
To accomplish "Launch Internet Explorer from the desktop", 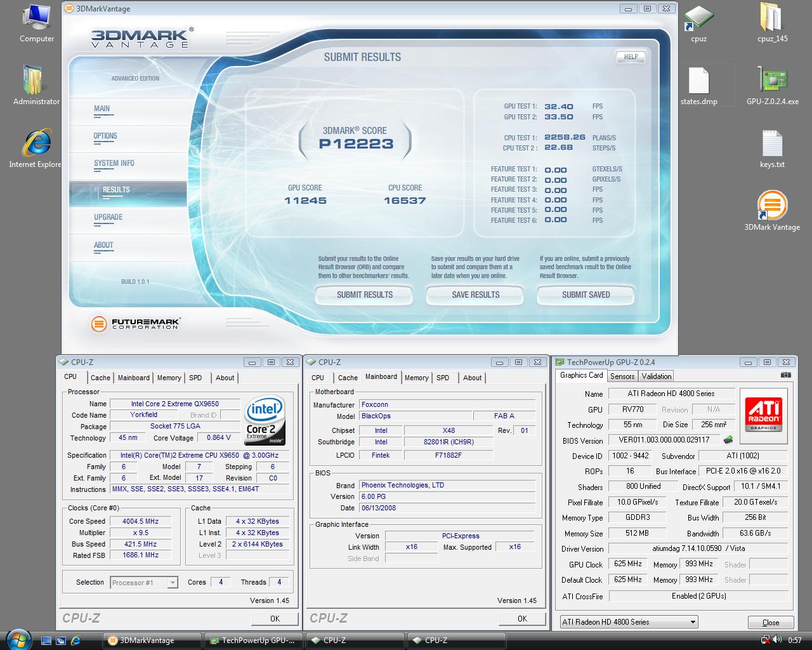I will (36, 149).
